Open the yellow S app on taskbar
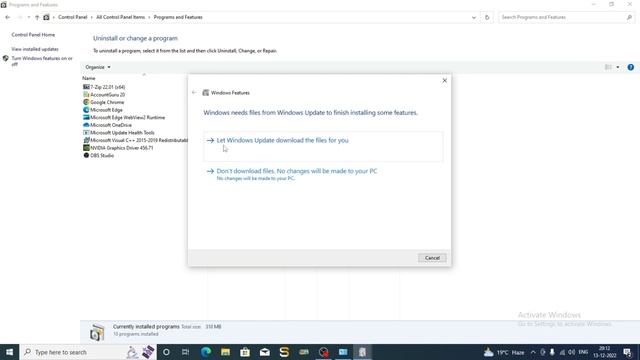640x360 pixels. coord(284,352)
